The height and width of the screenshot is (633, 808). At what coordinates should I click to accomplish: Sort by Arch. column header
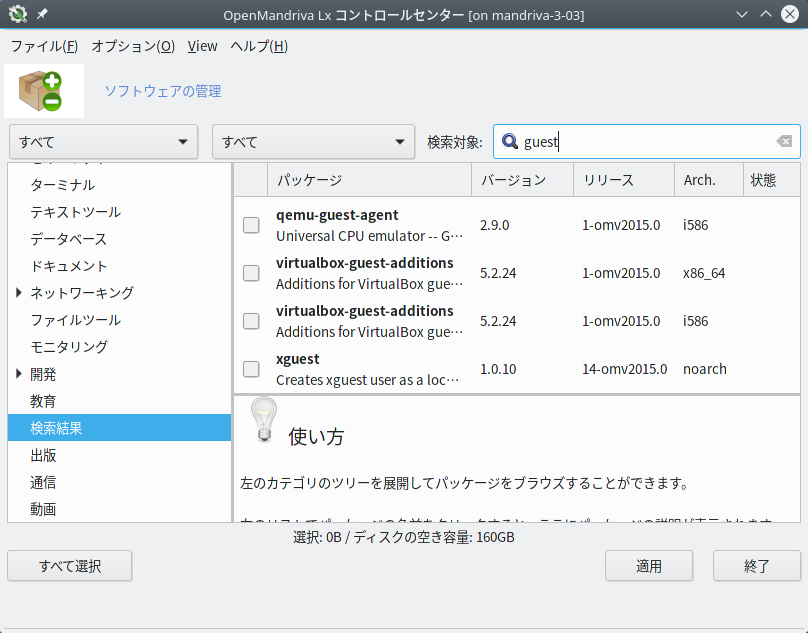pyautogui.click(x=709, y=180)
